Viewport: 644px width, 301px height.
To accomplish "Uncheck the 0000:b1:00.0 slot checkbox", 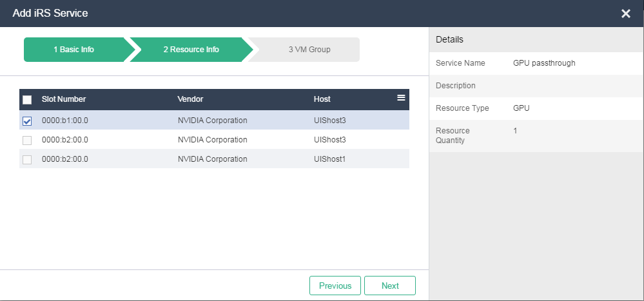I will [27, 121].
